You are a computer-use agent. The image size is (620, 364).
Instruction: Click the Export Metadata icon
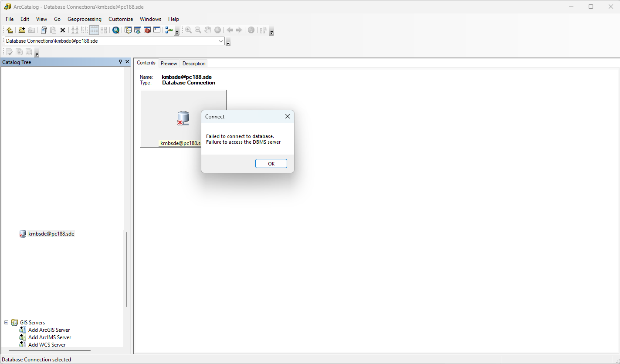[29, 52]
